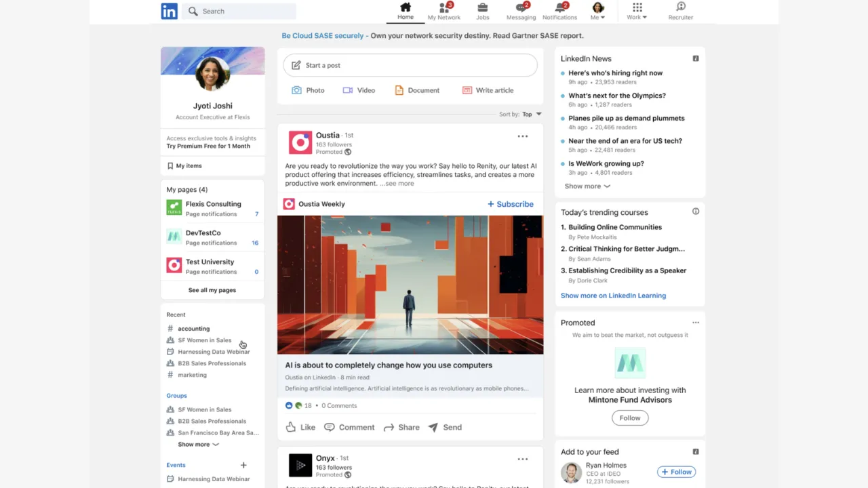The image size is (868, 488).
Task: Open Events section heading link
Action: pyautogui.click(x=176, y=465)
